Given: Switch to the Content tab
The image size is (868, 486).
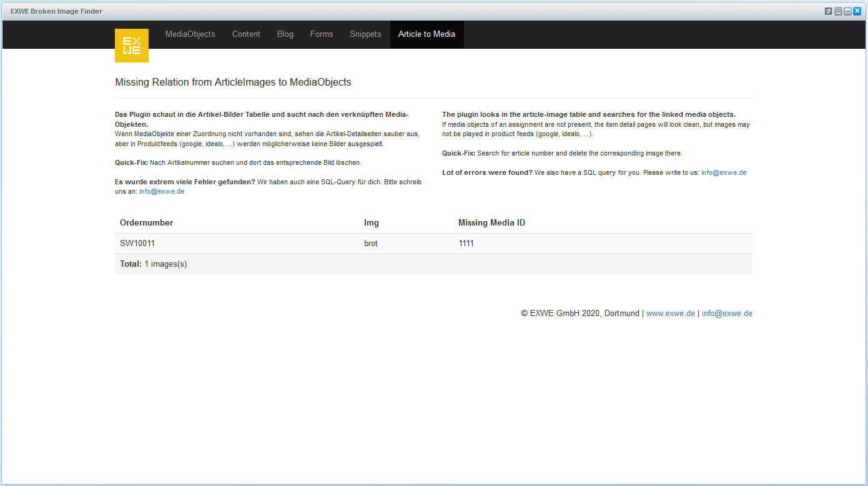Looking at the screenshot, I should (246, 34).
